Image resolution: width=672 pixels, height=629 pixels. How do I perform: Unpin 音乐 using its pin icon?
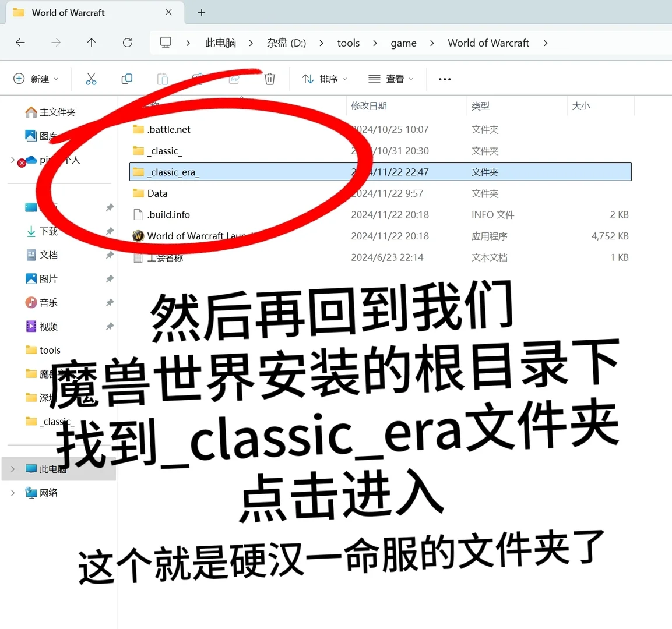pos(110,303)
